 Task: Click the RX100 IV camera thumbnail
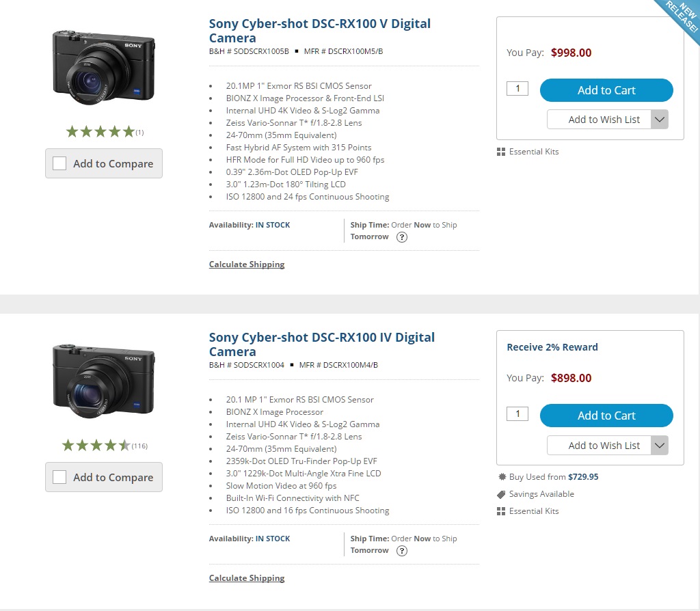pos(104,382)
